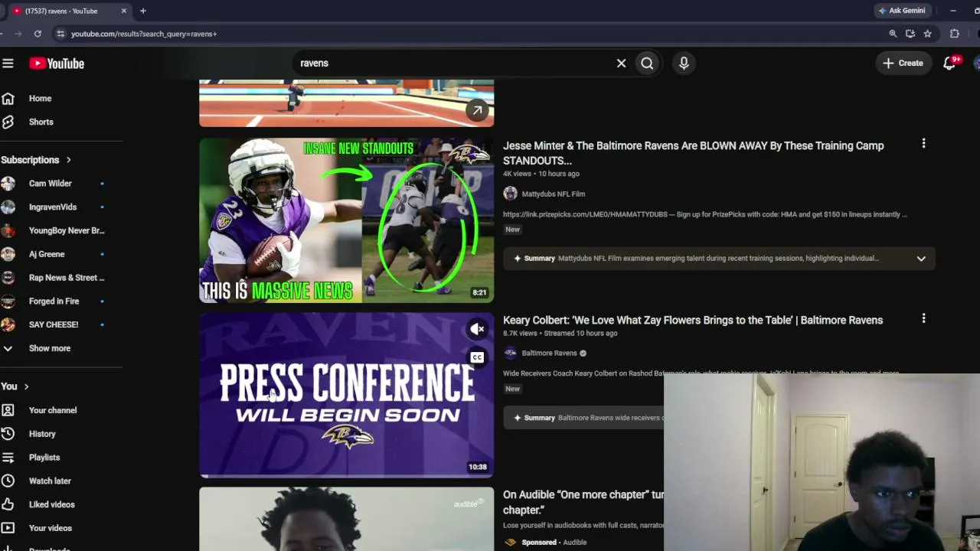
Task: Open the Create menu
Action: coord(903,64)
